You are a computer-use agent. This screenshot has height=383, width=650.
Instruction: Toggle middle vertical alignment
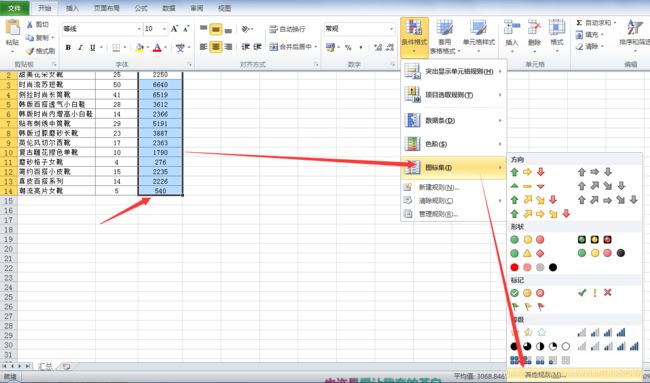216,29
